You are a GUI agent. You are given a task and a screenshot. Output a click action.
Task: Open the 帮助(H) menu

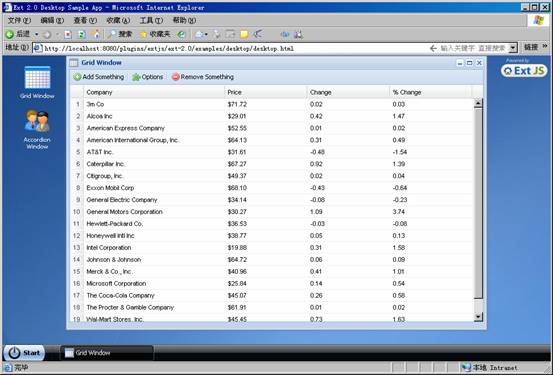pos(184,20)
